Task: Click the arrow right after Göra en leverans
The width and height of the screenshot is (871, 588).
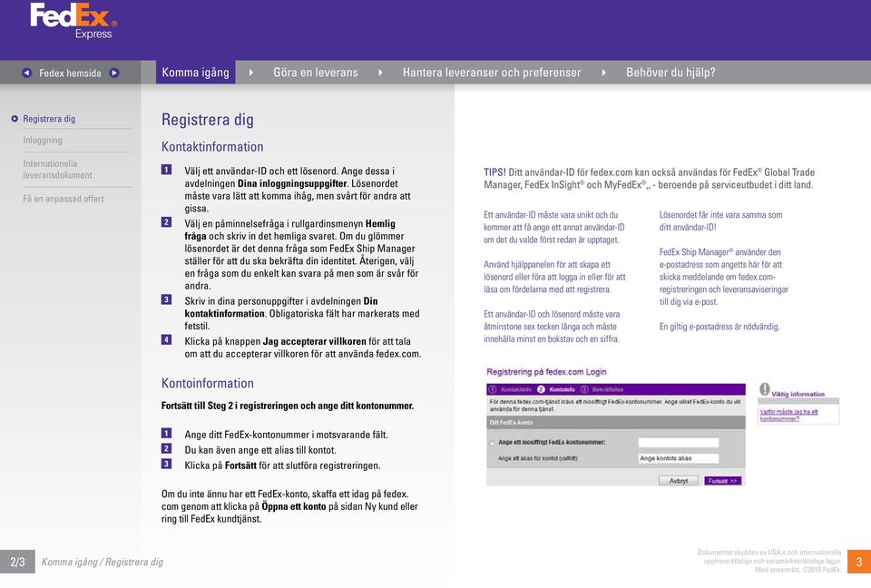Action: tap(380, 73)
